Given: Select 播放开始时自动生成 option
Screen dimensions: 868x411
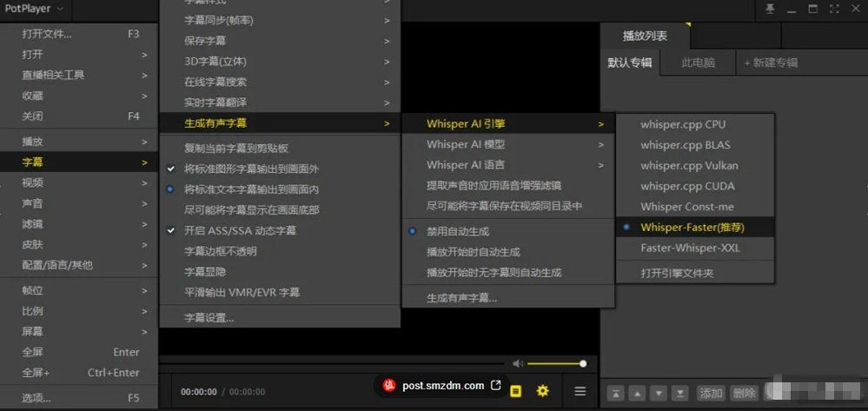Looking at the screenshot, I should click(508, 251).
